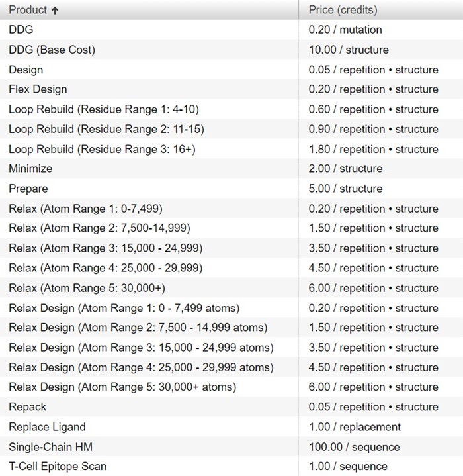Select the Single-Chain HM row
Screen dimensions: 463x476
(x=232, y=447)
